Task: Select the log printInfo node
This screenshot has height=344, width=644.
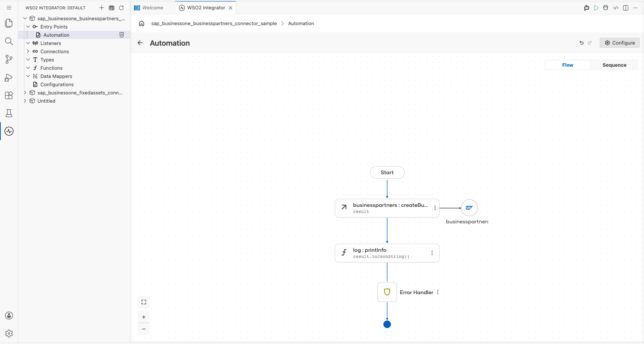Action: tap(387, 253)
